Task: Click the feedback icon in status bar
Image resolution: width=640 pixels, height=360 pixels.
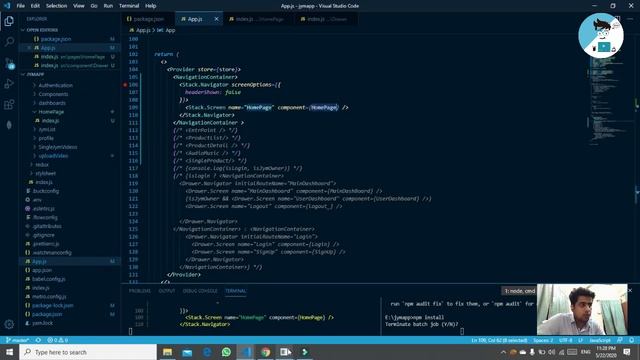Action: (620, 340)
